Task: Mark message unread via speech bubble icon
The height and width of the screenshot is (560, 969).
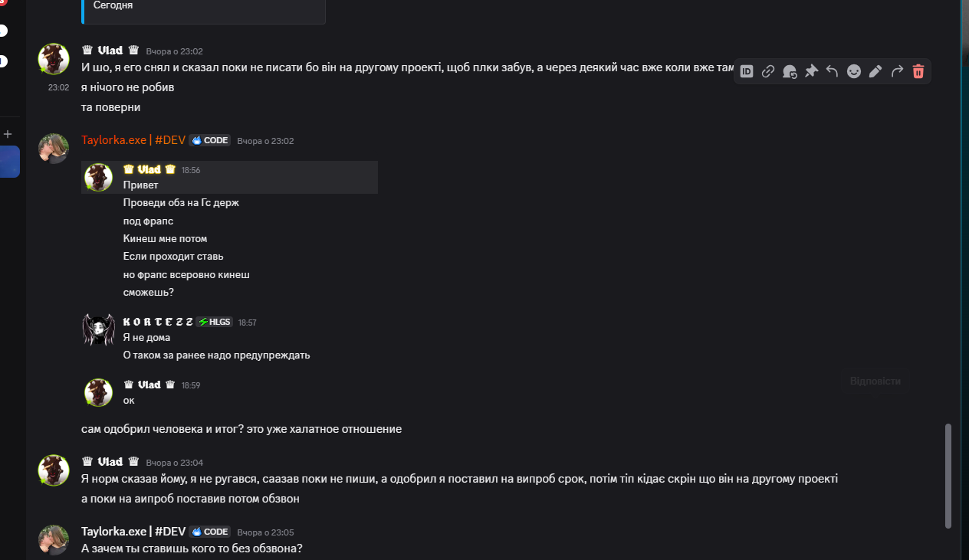Action: coord(790,71)
